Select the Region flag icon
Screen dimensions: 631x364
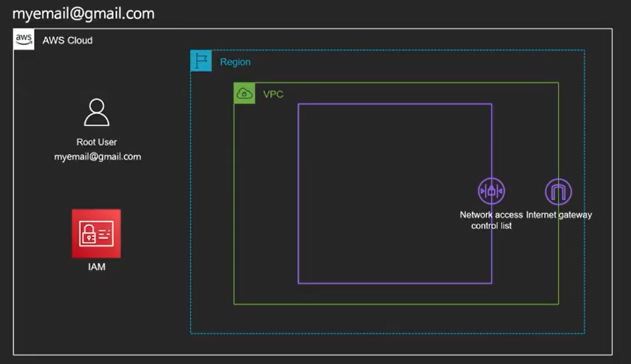coord(201,61)
